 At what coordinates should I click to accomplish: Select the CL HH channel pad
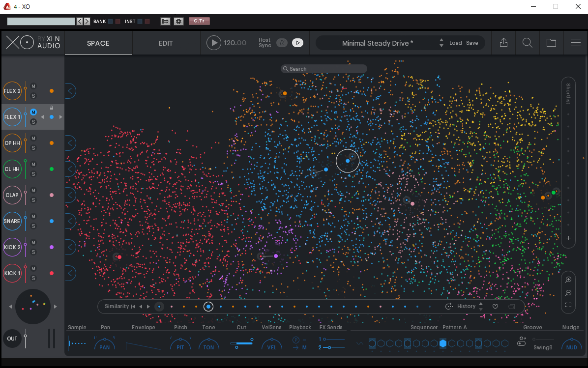12,169
